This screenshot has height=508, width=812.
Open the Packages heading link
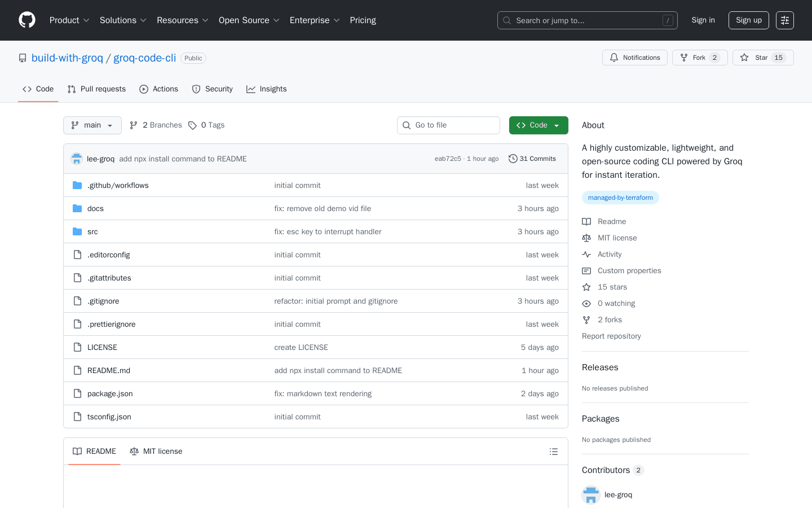[601, 419]
